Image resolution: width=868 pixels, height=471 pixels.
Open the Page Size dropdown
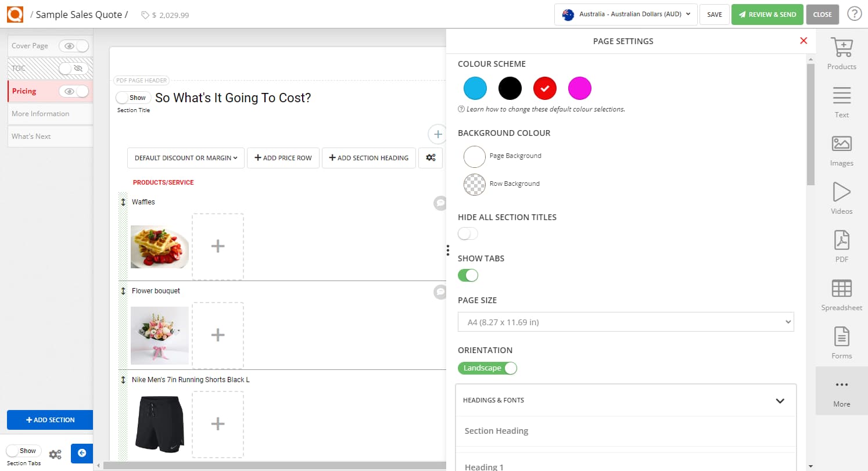[626, 322]
